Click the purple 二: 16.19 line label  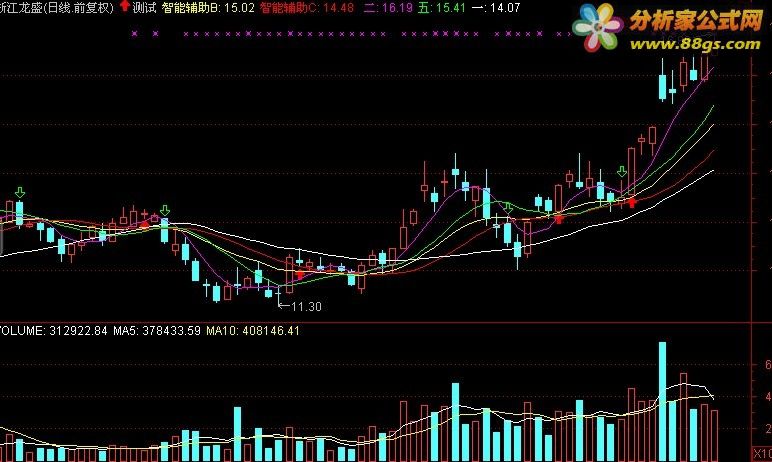point(388,7)
